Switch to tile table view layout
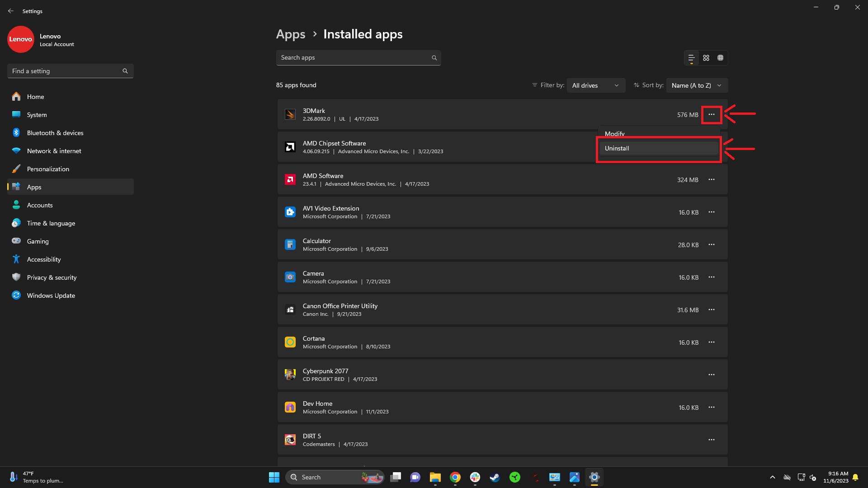868x488 pixels. coord(721,58)
